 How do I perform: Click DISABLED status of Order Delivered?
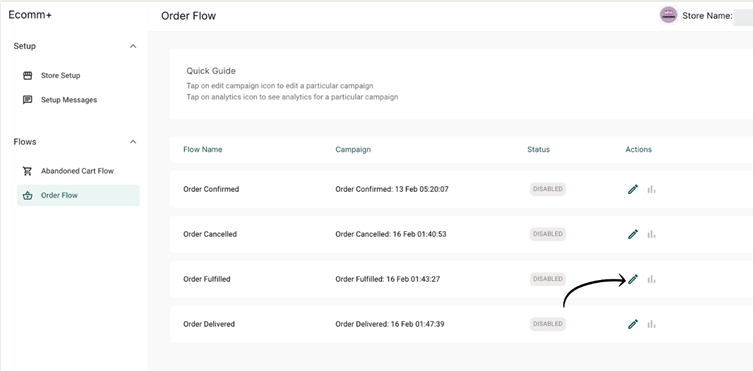click(x=548, y=324)
